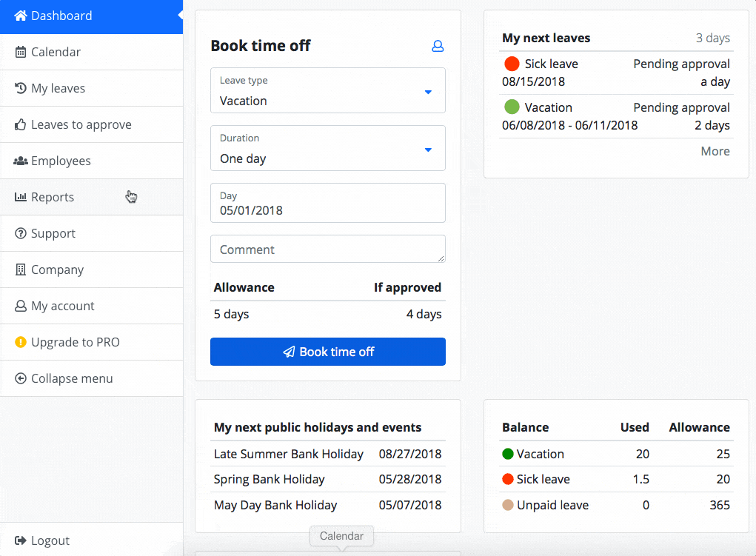The width and height of the screenshot is (756, 556).
Task: Focus the Comment text box
Action: coord(328,249)
